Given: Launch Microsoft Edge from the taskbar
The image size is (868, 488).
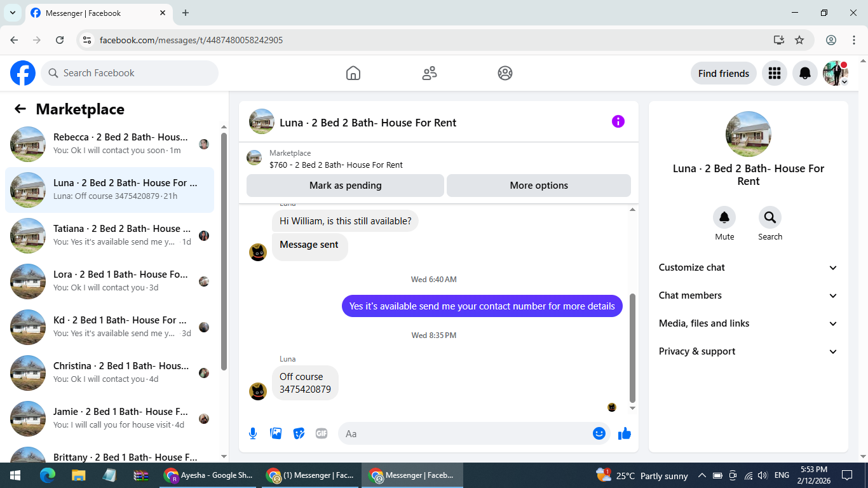Looking at the screenshot, I should click(48, 475).
